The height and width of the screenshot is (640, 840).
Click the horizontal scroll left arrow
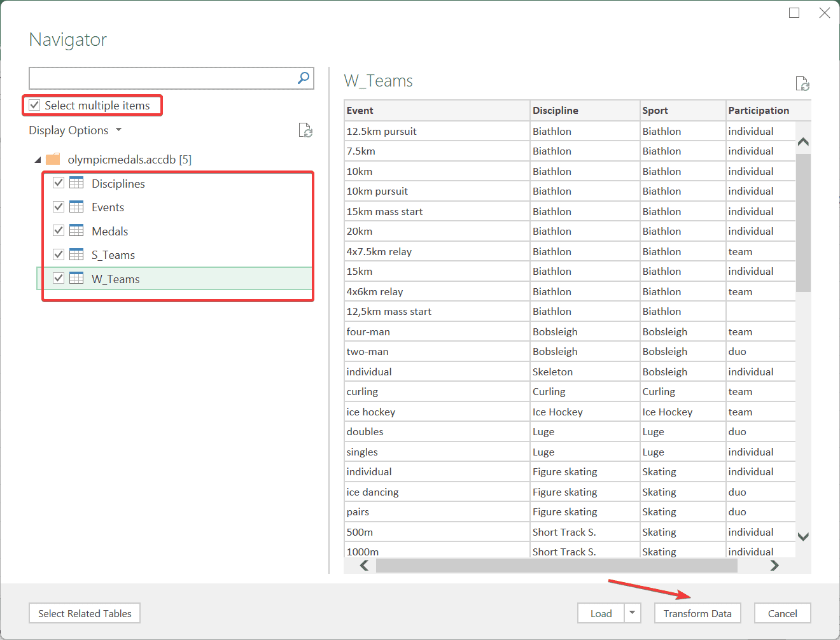coord(364,565)
